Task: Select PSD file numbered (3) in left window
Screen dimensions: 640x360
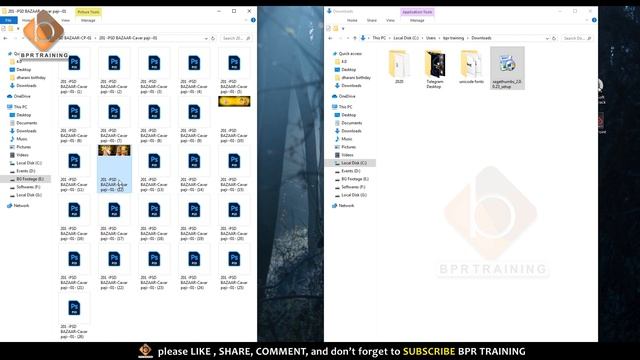Action: (154, 70)
